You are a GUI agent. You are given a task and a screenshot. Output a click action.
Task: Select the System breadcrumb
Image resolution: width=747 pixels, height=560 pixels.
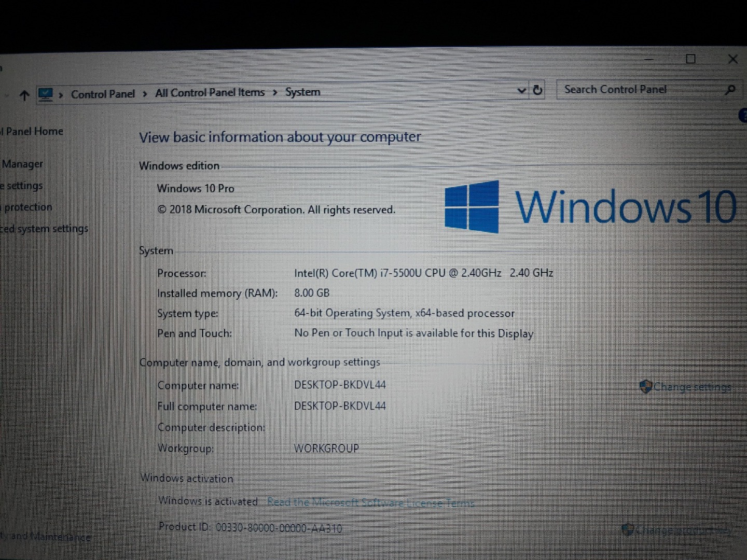point(303,92)
